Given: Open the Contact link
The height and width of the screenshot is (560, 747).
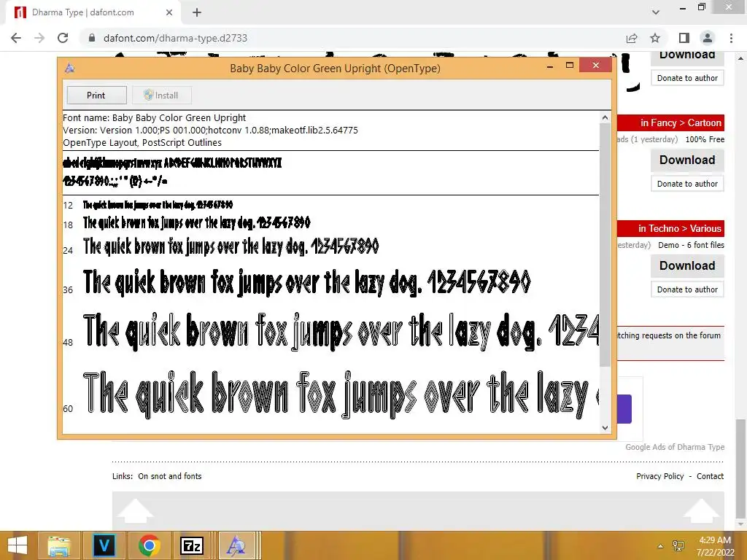Looking at the screenshot, I should point(710,476).
